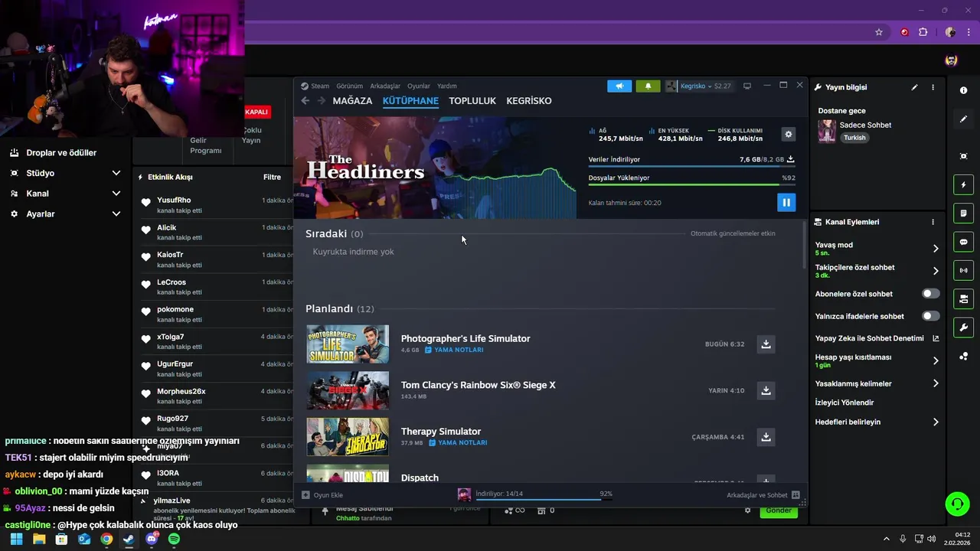Open Arkadaşlar ve Sohbet in Steam
The height and width of the screenshot is (551, 980).
tap(763, 495)
